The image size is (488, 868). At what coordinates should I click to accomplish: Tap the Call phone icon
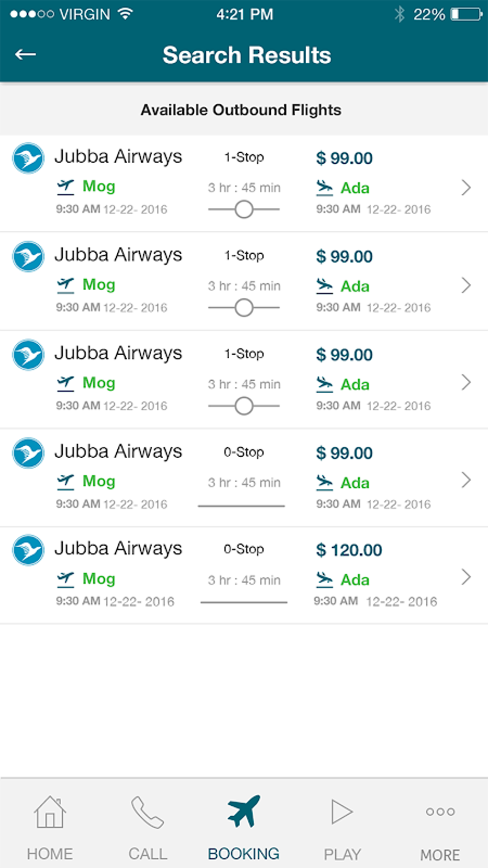(x=147, y=812)
